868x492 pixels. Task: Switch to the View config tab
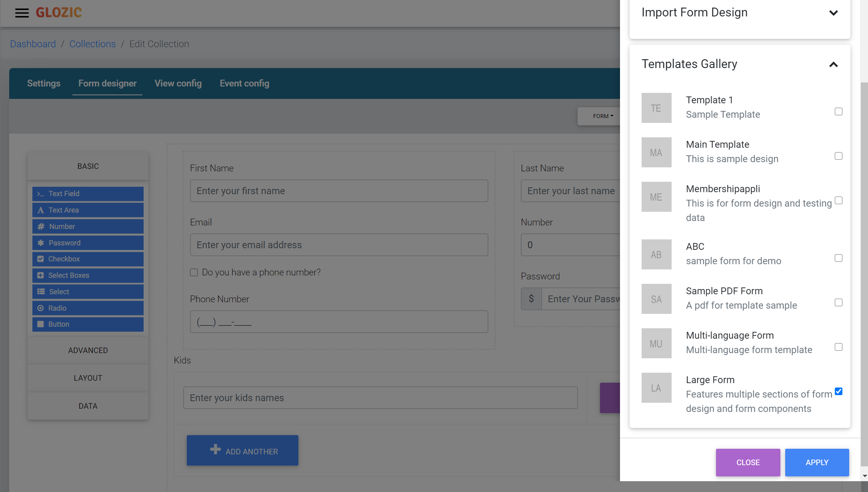coord(178,83)
